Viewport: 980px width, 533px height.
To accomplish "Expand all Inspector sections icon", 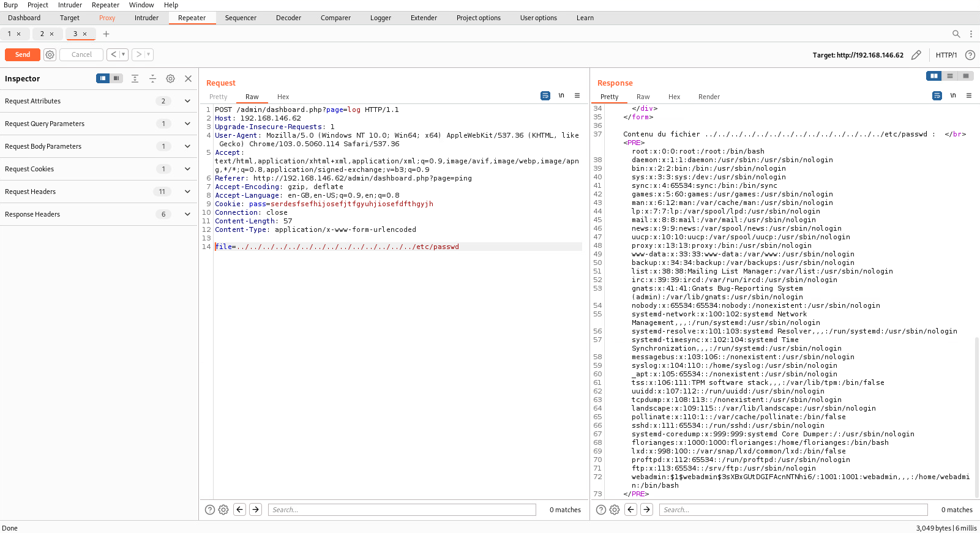I will tap(135, 78).
